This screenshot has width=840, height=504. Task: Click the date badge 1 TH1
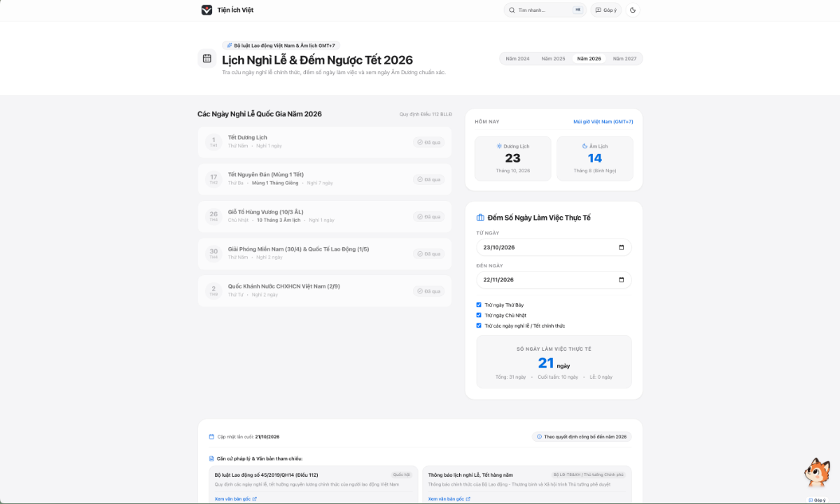pos(213,142)
